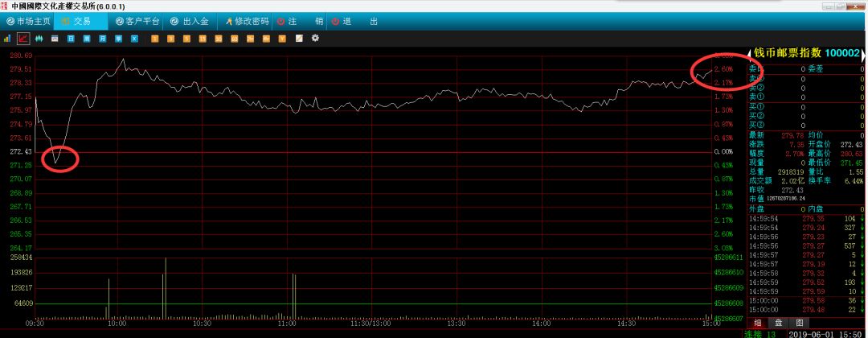Viewport: 868px width, 338px height.
Task: Select the orange 5-minute period icon
Action: click(x=187, y=39)
